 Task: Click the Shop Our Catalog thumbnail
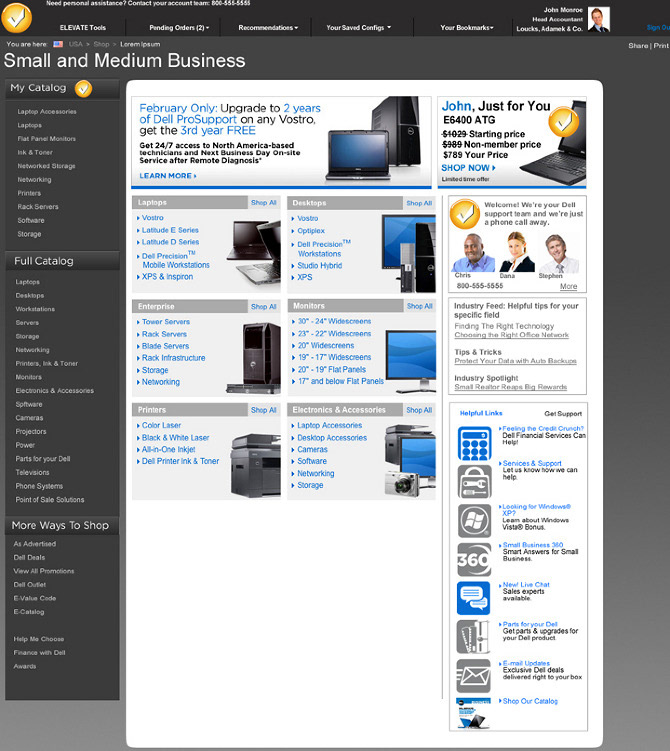point(474,713)
